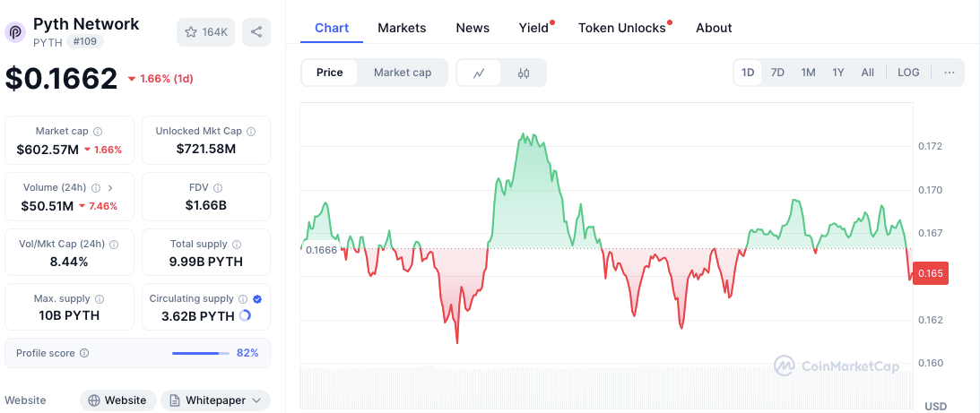Click the share icon button
This screenshot has width=980, height=413.
[256, 32]
